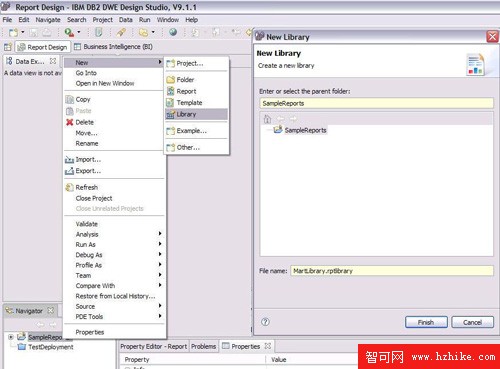Close the Data Explorer view tab
This screenshot has height=369, width=500.
click(53, 61)
